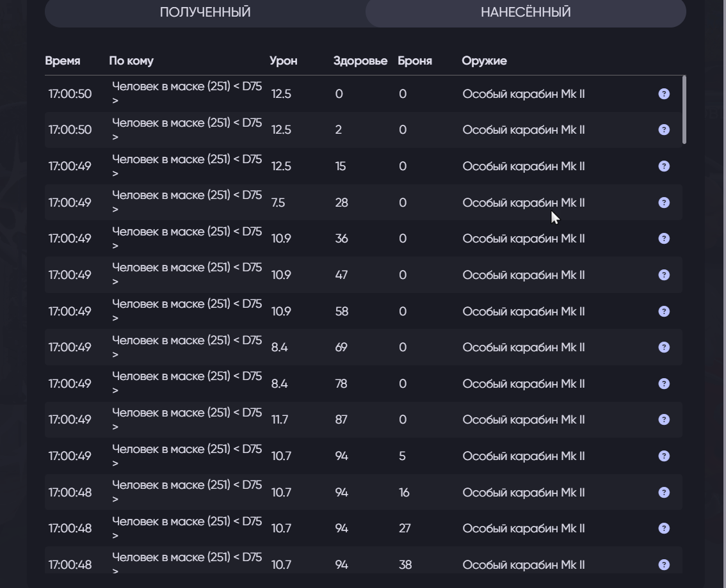Click question icon on the armor 5 row
Viewport: 726px width, 588px height.
[664, 456]
